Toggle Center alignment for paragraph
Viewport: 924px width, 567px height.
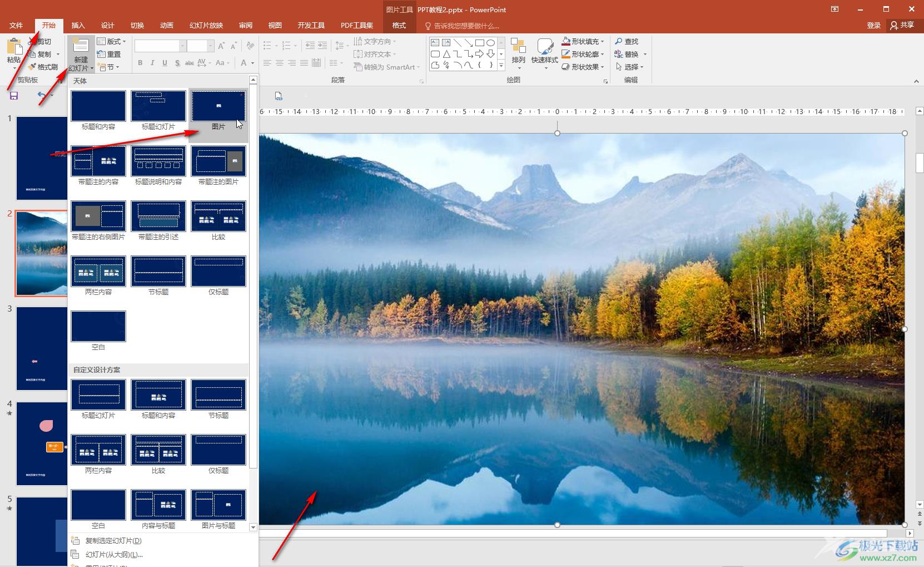click(280, 63)
